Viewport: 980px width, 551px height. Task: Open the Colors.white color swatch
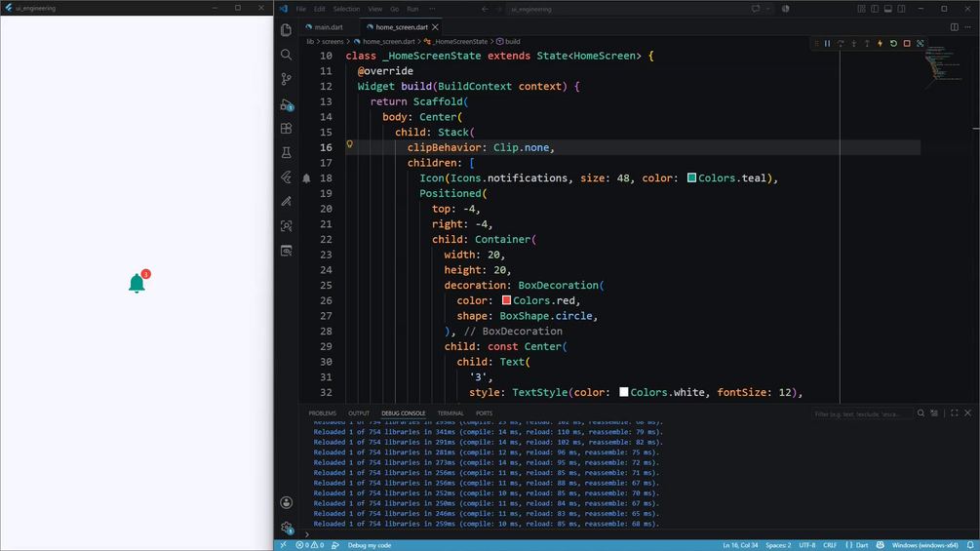pos(624,392)
